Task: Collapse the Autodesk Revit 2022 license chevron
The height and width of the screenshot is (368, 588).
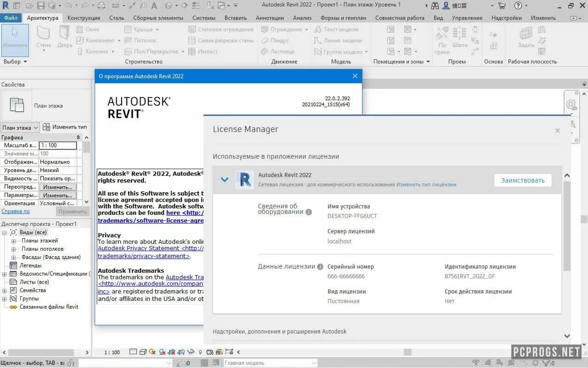Action: (225, 179)
